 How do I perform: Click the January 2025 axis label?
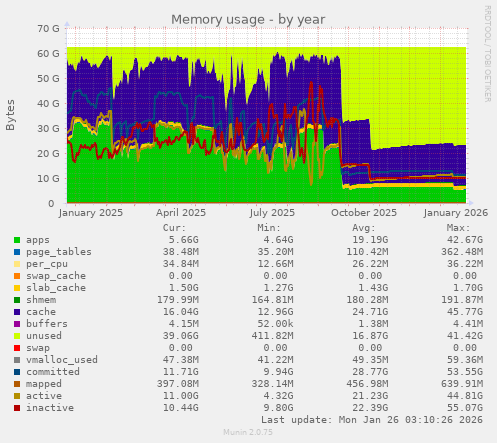point(91,213)
